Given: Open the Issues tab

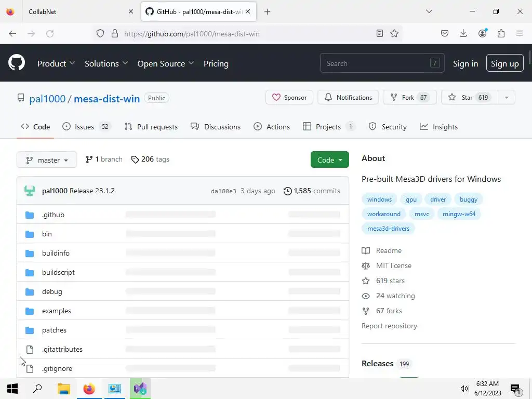Looking at the screenshot, I should (86, 127).
